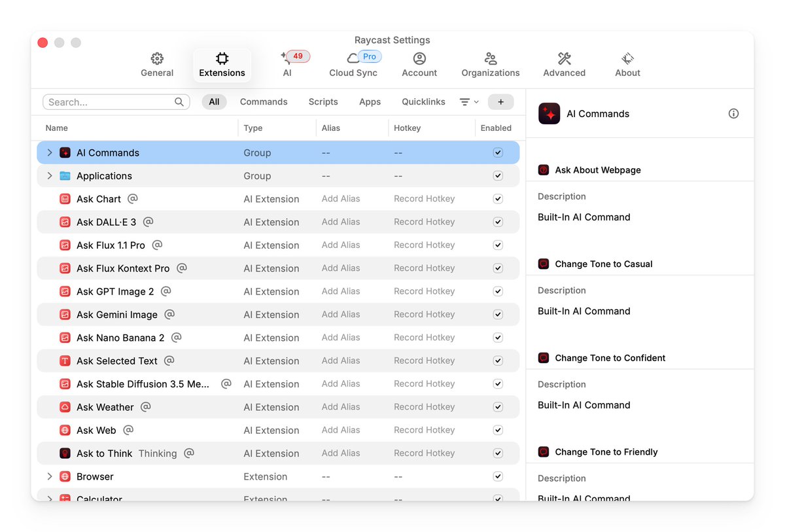This screenshot has height=532, width=785.
Task: Filter list by Quicklinks
Action: point(423,102)
